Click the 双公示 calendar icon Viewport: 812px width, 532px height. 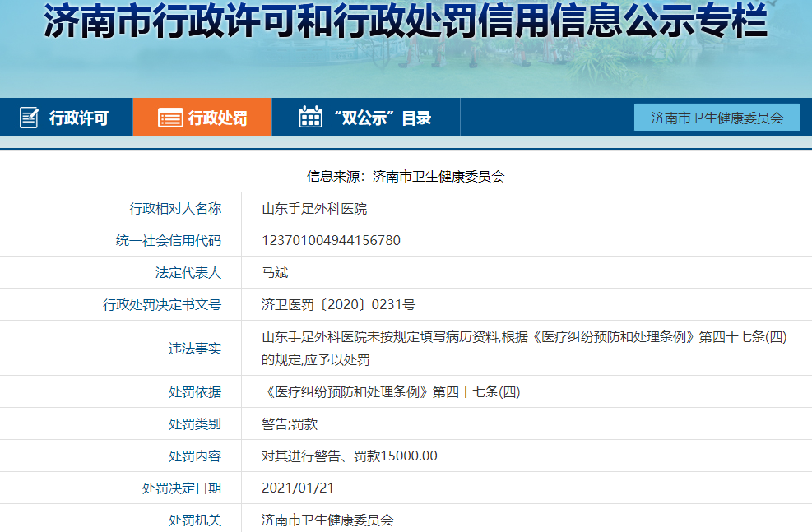click(310, 117)
